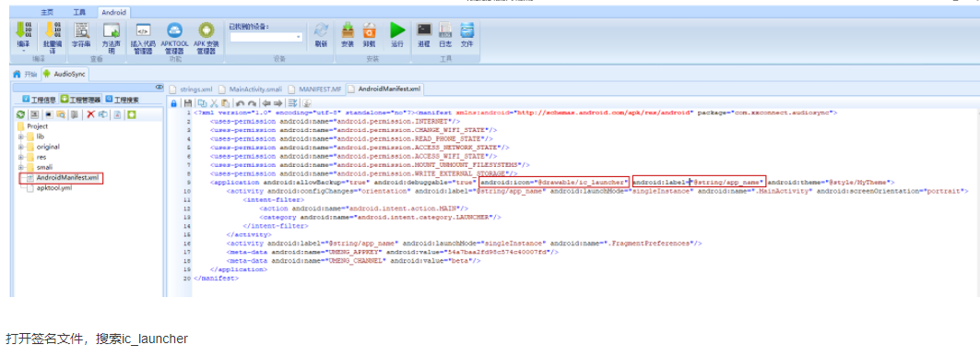Click the 刷新 refresh devices button
The image size is (980, 357).
(x=321, y=35)
